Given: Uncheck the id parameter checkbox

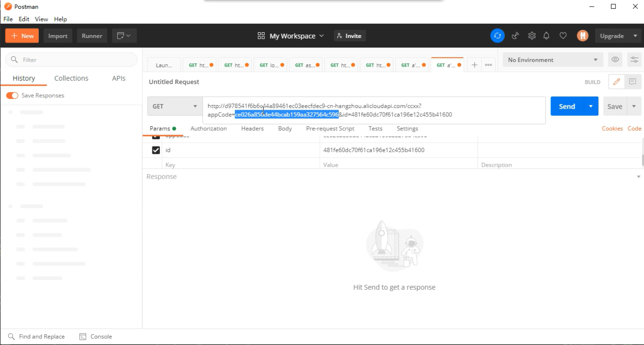Looking at the screenshot, I should [156, 150].
